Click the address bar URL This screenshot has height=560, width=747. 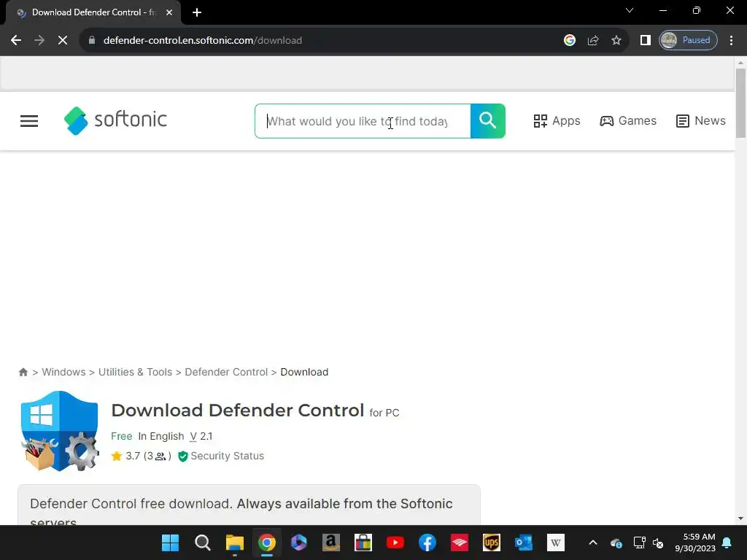coord(203,40)
